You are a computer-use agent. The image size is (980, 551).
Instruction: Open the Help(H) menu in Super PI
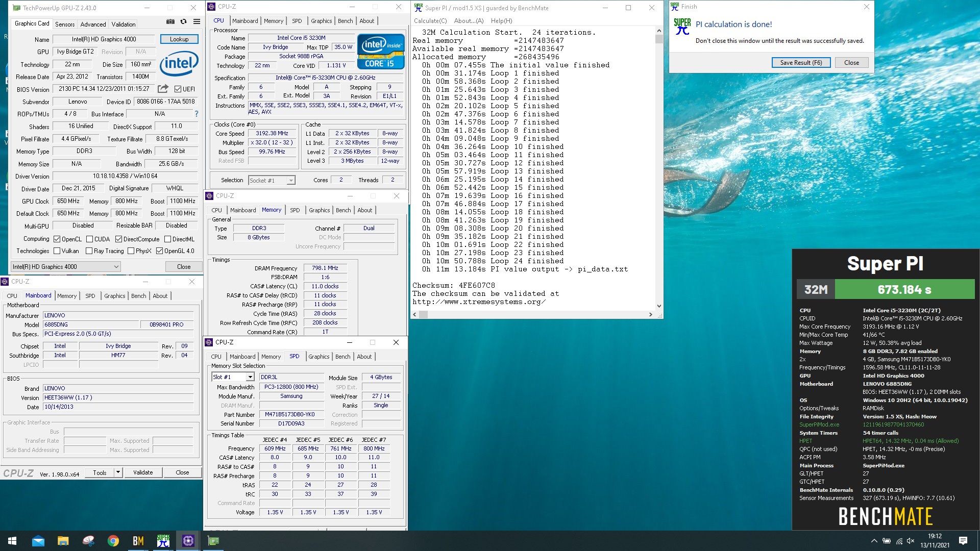pyautogui.click(x=501, y=21)
